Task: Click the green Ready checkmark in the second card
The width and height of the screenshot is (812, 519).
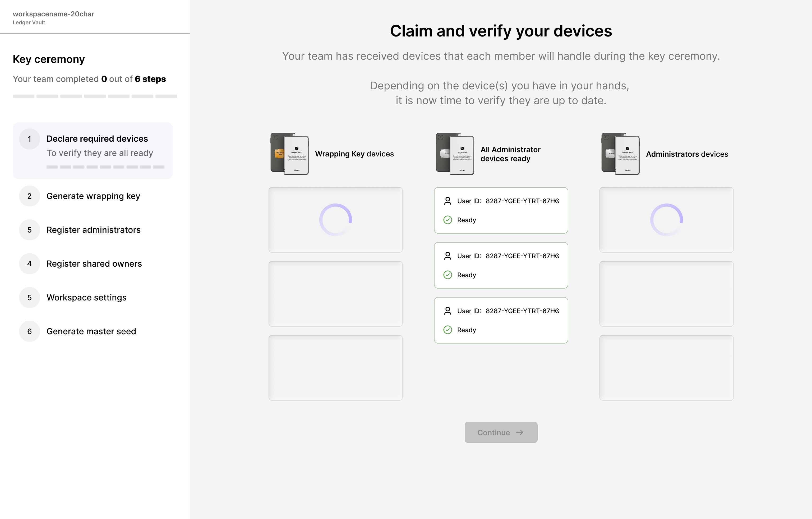Action: coord(447,275)
